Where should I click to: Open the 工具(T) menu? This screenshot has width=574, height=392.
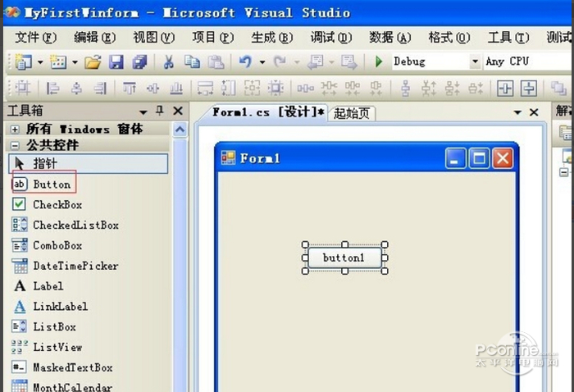pyautogui.click(x=508, y=38)
